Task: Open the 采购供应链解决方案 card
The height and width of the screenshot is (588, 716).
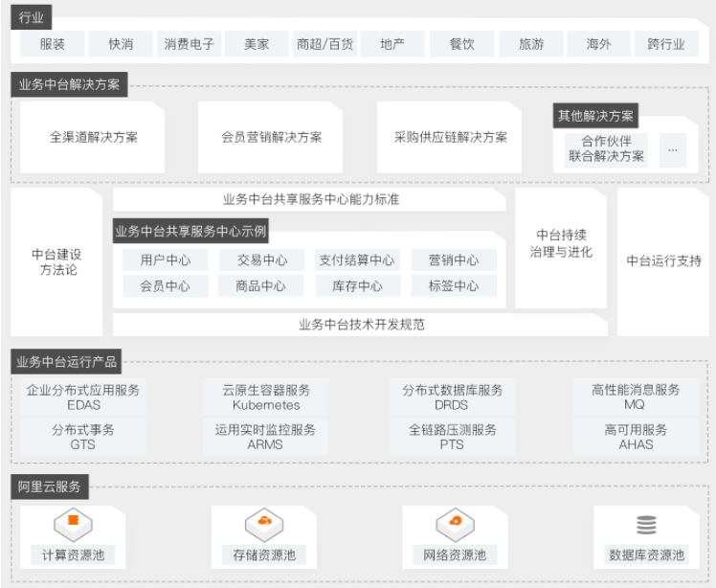Action: point(450,137)
